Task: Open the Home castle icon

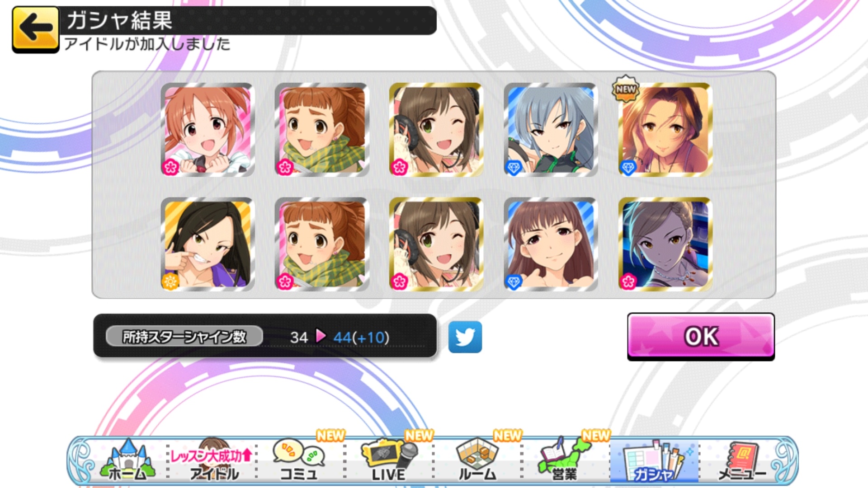Action: pos(127,460)
